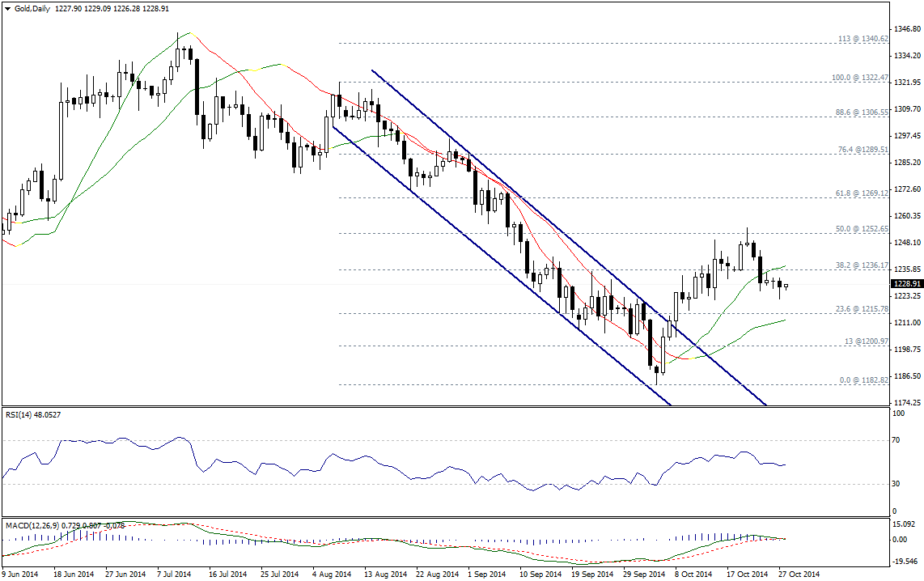This screenshot has height=581, width=924.
Task: Click the Fibonacci label 113 @ 1340.62
Action: click(863, 38)
